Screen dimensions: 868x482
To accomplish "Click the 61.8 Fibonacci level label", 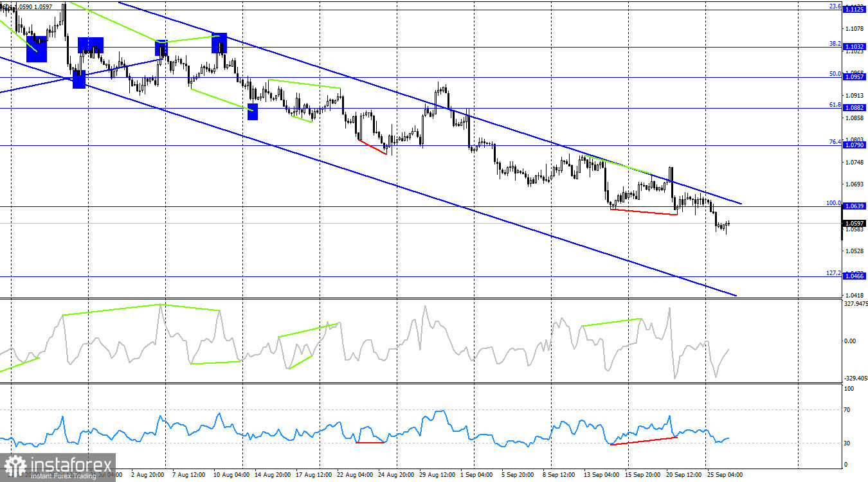I will click(835, 105).
